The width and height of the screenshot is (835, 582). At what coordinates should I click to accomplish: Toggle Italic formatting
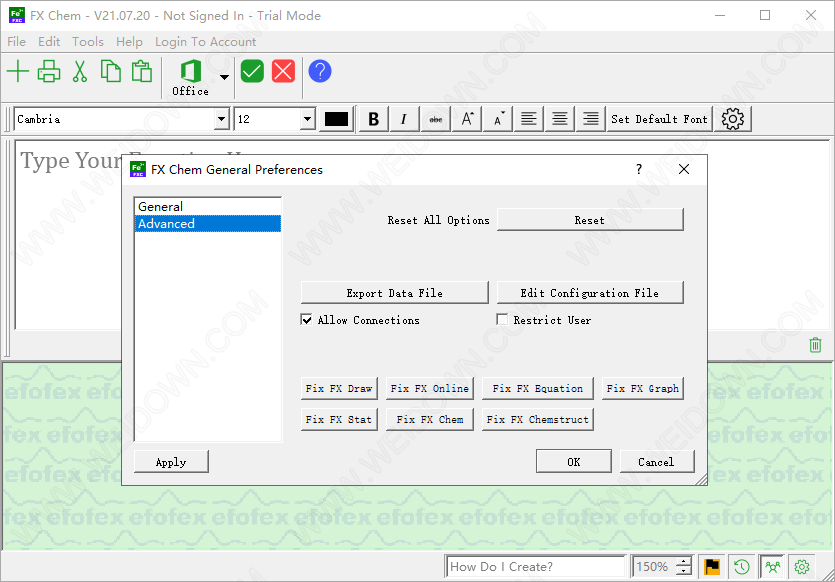pos(404,119)
